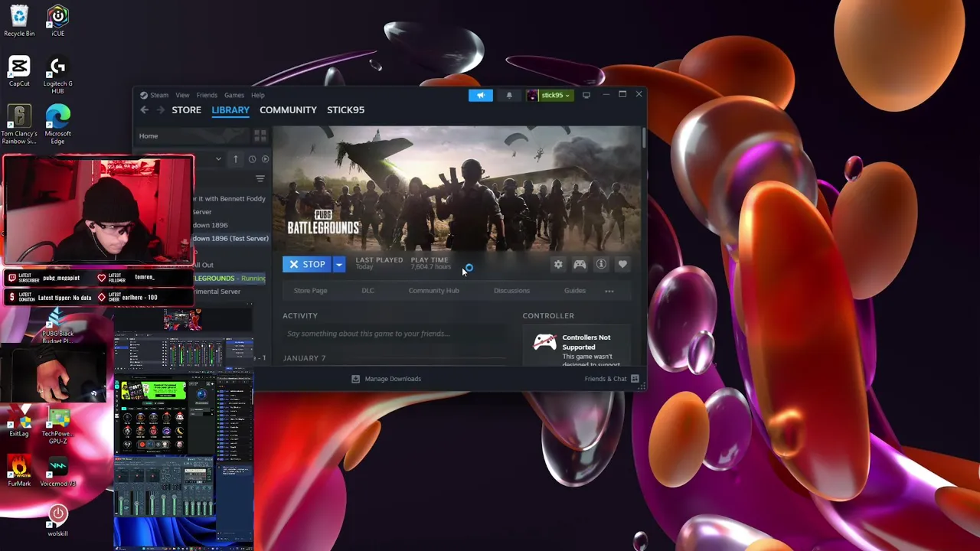
Task: Select the 'down 1896 (Test Server)' entry
Action: click(x=230, y=239)
